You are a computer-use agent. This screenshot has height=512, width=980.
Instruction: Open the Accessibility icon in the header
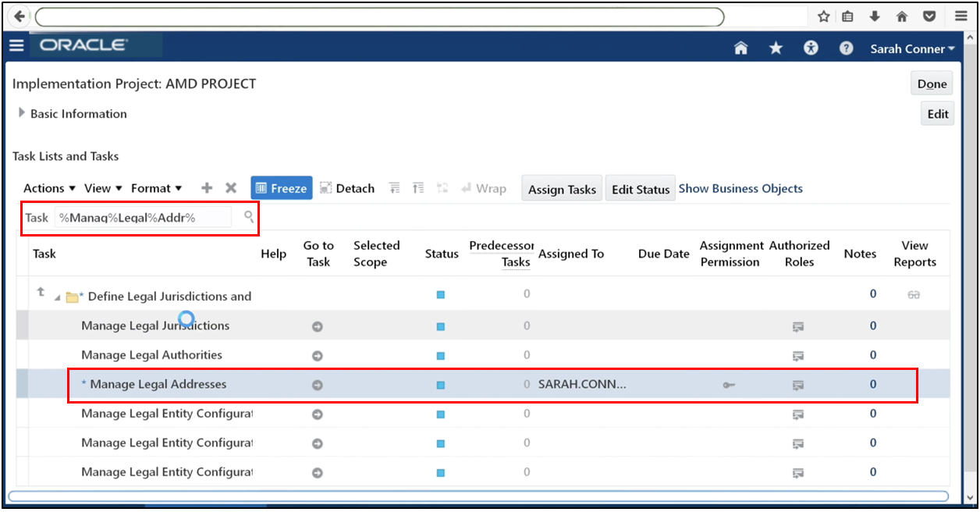tap(811, 48)
